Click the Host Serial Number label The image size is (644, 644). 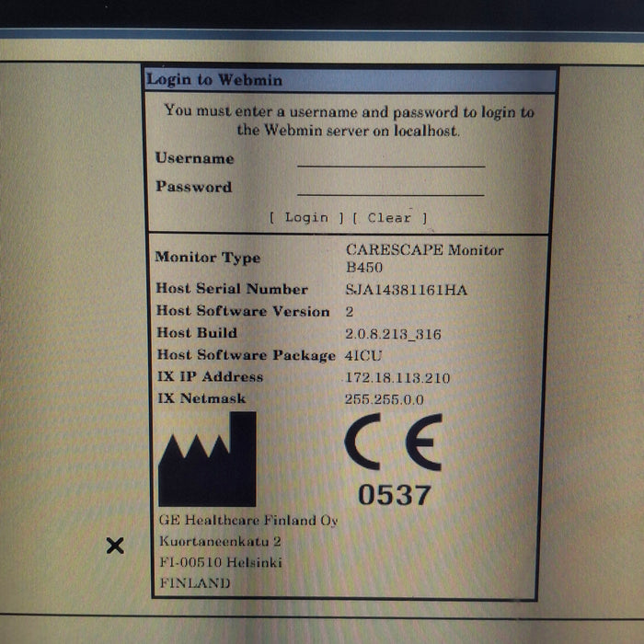click(232, 289)
